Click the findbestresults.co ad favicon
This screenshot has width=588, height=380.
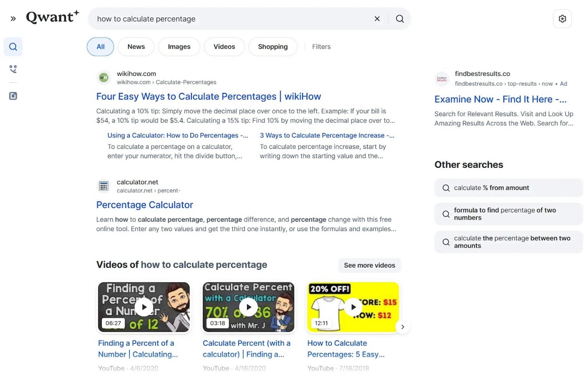tap(442, 78)
